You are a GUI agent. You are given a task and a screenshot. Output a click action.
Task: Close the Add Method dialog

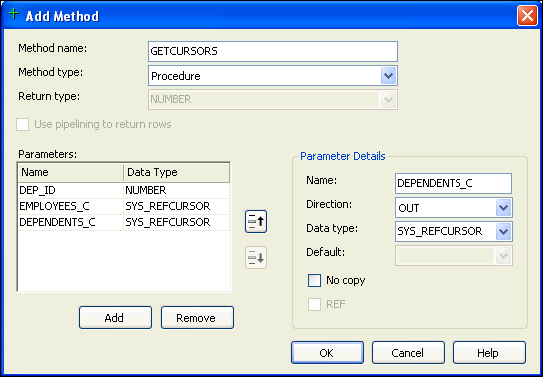[527, 16]
